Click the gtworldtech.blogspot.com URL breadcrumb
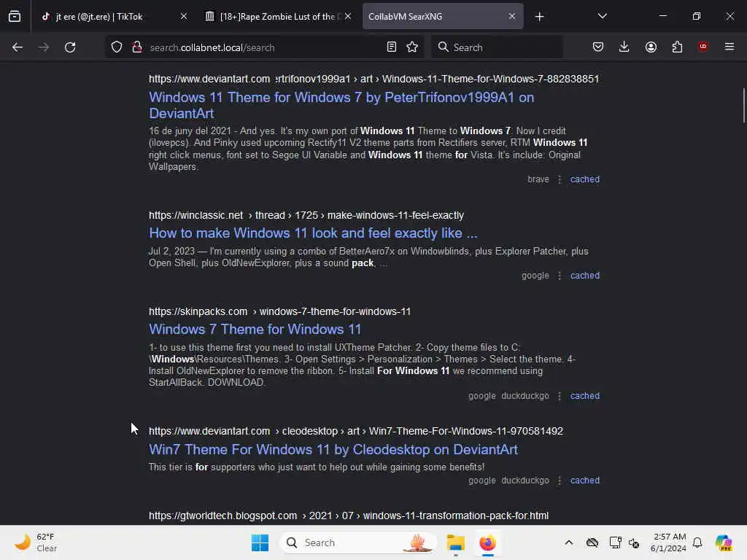 349,516
